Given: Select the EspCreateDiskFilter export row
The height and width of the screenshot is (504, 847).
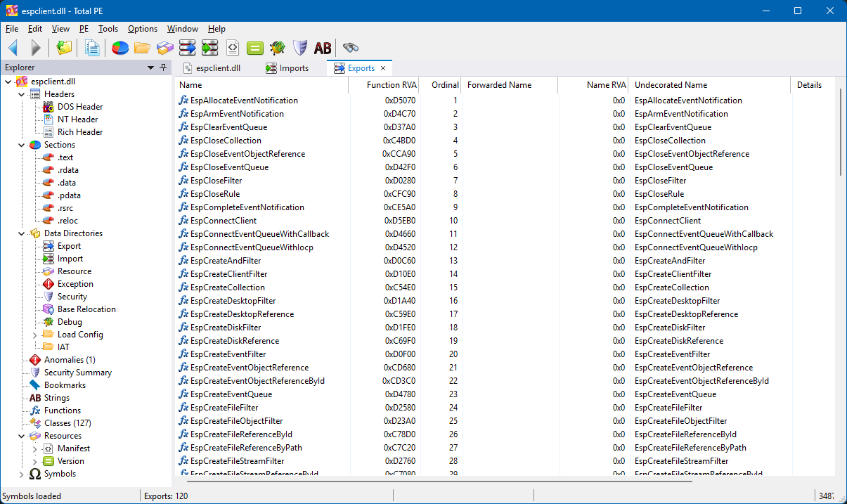Looking at the screenshot, I should coord(505,328).
